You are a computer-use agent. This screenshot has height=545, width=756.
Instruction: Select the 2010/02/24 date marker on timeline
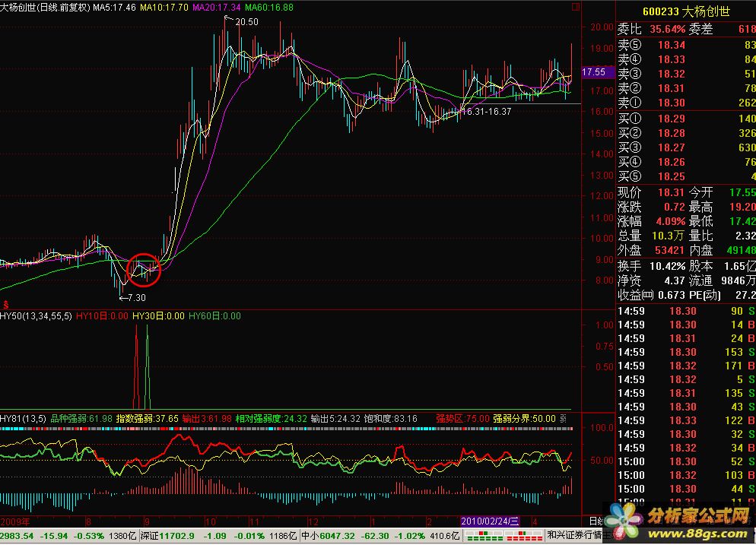coord(490,521)
